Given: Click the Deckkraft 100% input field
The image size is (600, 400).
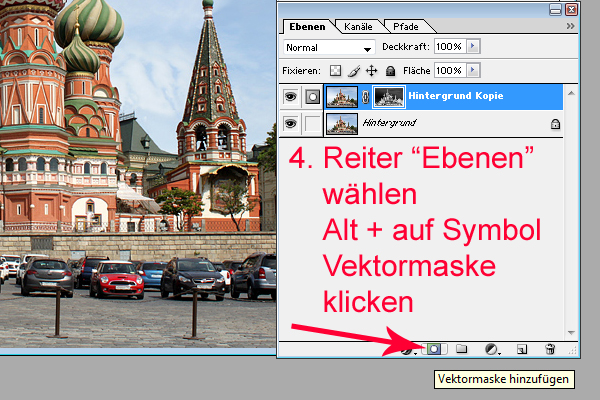Looking at the screenshot, I should point(450,46).
